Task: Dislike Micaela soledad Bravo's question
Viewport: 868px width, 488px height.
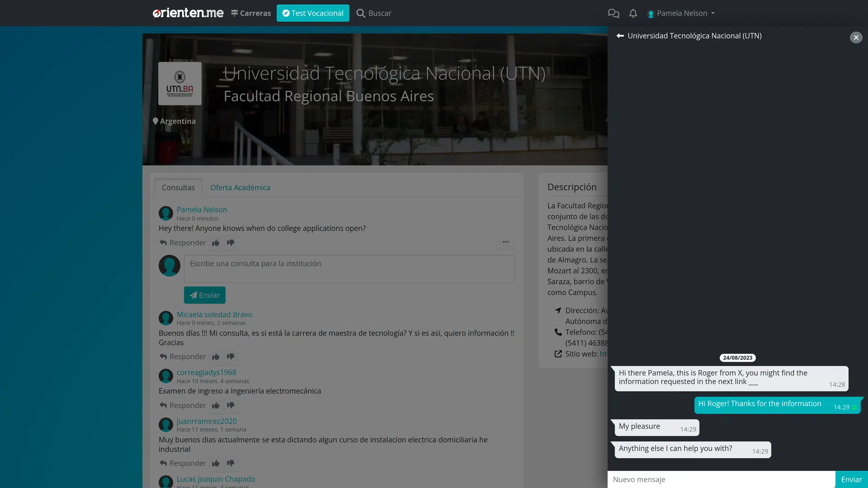Action: pos(231,357)
